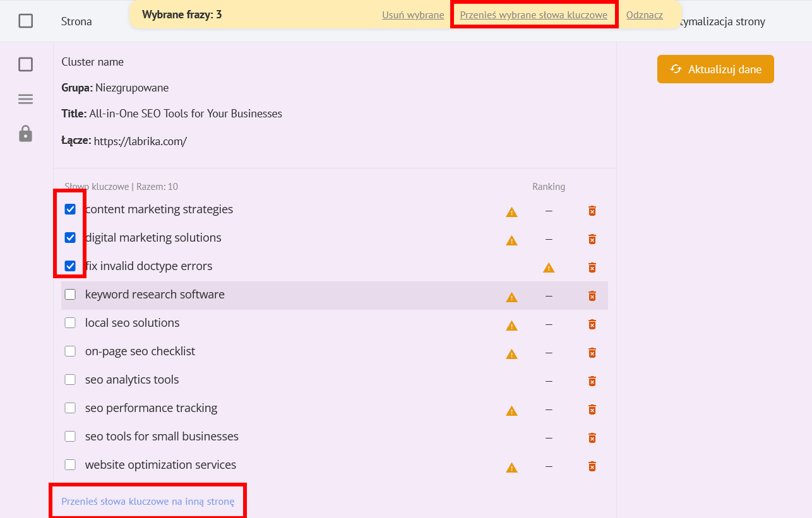812x518 pixels.
Task: Remove 'seo analytics tools' using trash icon
Action: point(592,381)
